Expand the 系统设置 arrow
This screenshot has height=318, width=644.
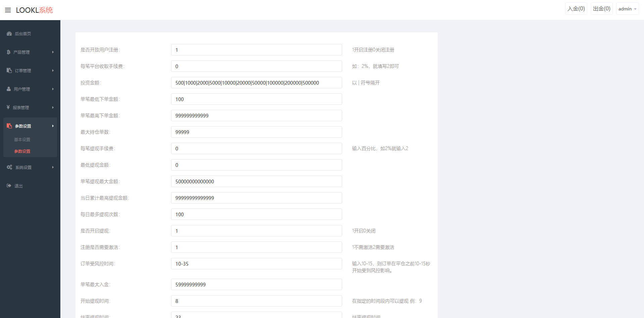pyautogui.click(x=53, y=167)
